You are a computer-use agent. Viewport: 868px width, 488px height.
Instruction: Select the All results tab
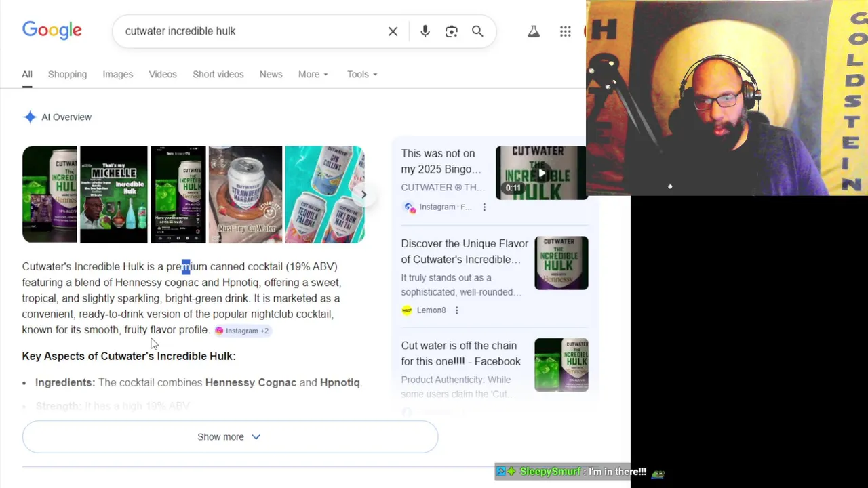(x=27, y=74)
